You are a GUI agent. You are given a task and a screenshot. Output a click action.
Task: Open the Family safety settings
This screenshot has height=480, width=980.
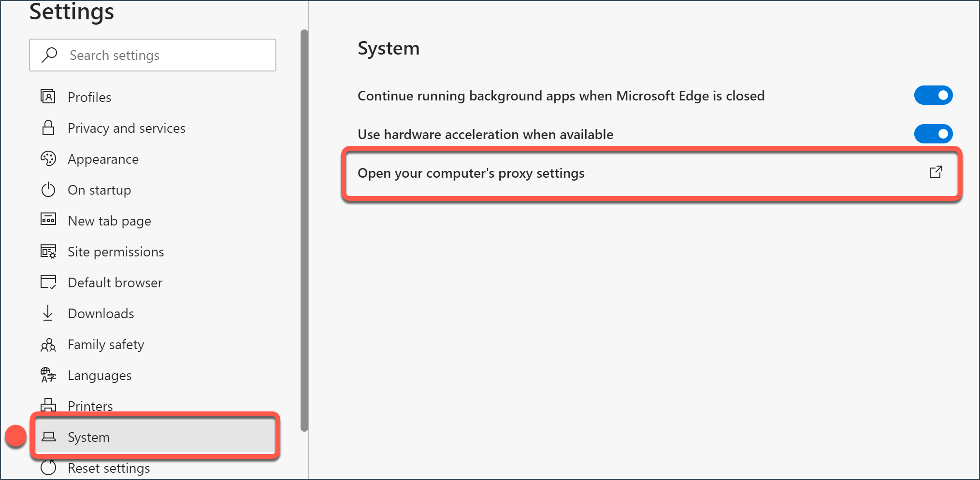[x=106, y=344]
